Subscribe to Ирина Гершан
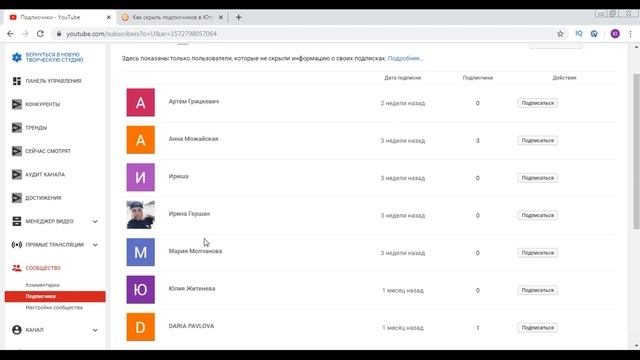The height and width of the screenshot is (360, 640). tap(537, 216)
